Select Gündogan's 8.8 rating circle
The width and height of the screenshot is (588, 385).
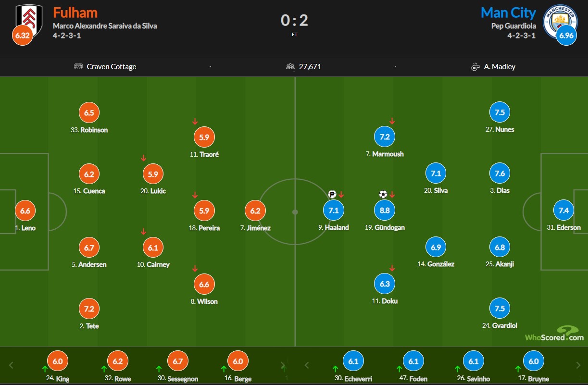click(x=385, y=211)
